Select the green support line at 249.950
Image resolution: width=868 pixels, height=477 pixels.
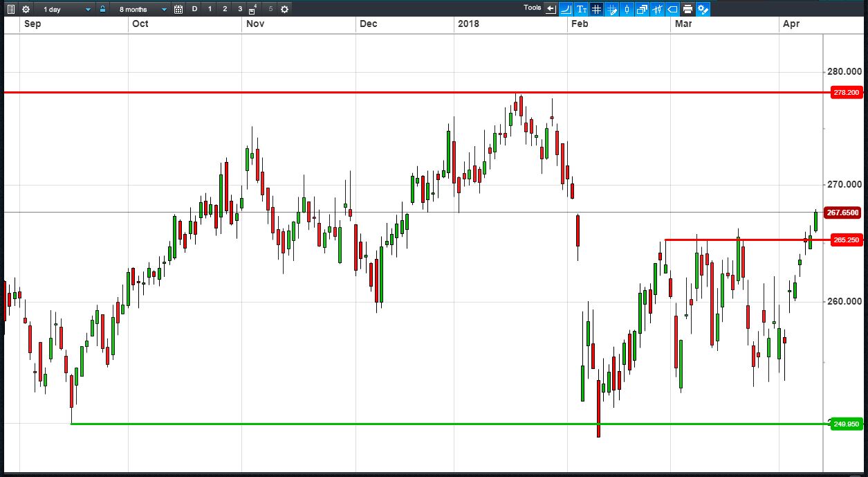coord(450,424)
